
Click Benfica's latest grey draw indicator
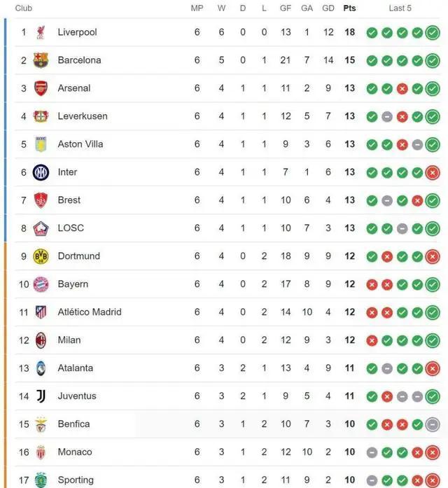coord(433,424)
